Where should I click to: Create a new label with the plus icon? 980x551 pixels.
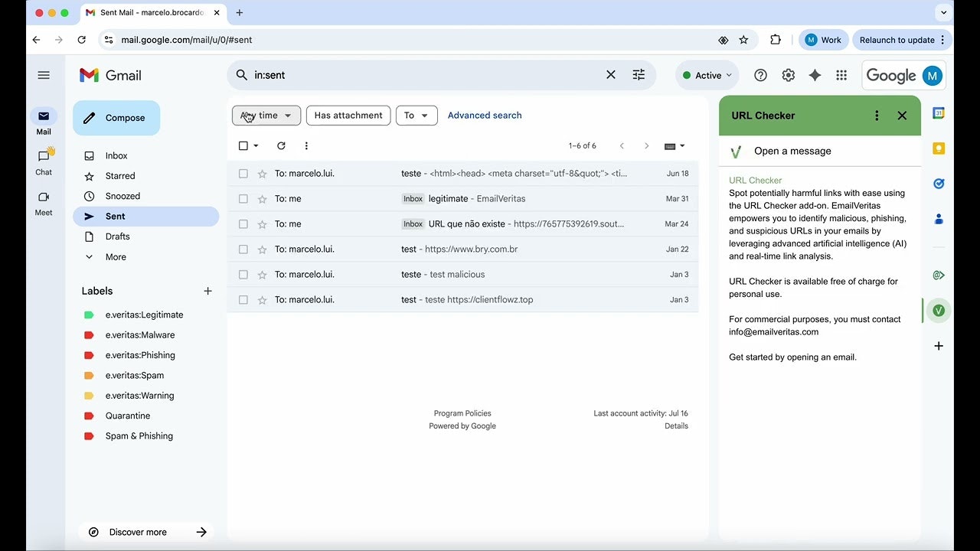207,291
